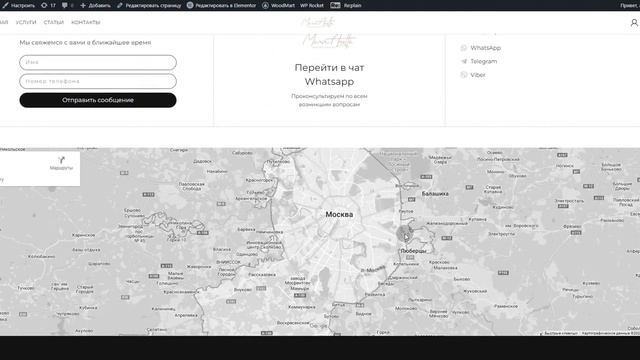Click the Москва label on map

[x=339, y=214]
